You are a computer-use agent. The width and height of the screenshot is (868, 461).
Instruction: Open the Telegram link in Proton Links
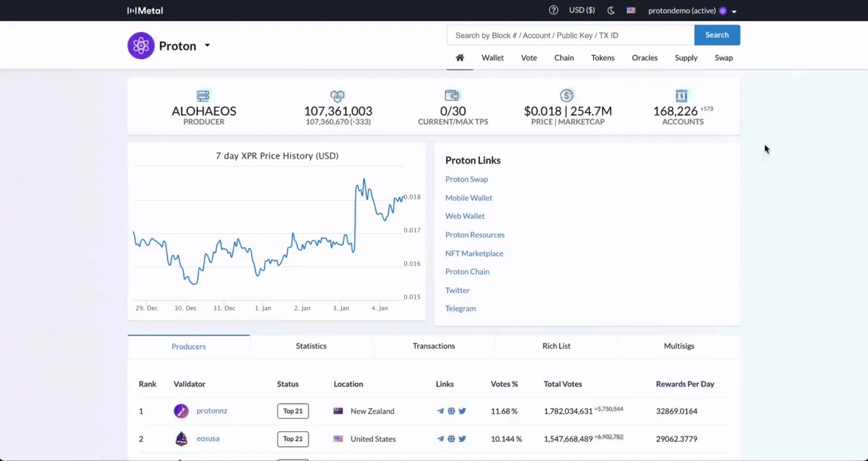pos(460,308)
